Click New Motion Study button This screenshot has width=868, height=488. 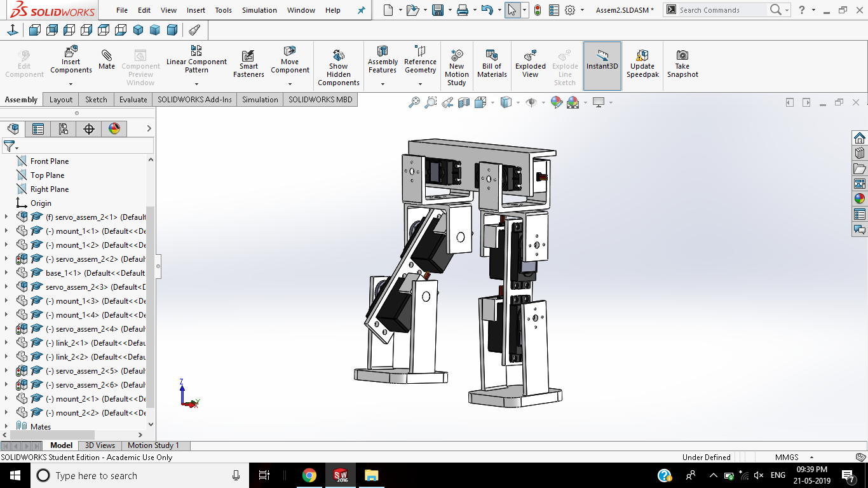point(456,66)
